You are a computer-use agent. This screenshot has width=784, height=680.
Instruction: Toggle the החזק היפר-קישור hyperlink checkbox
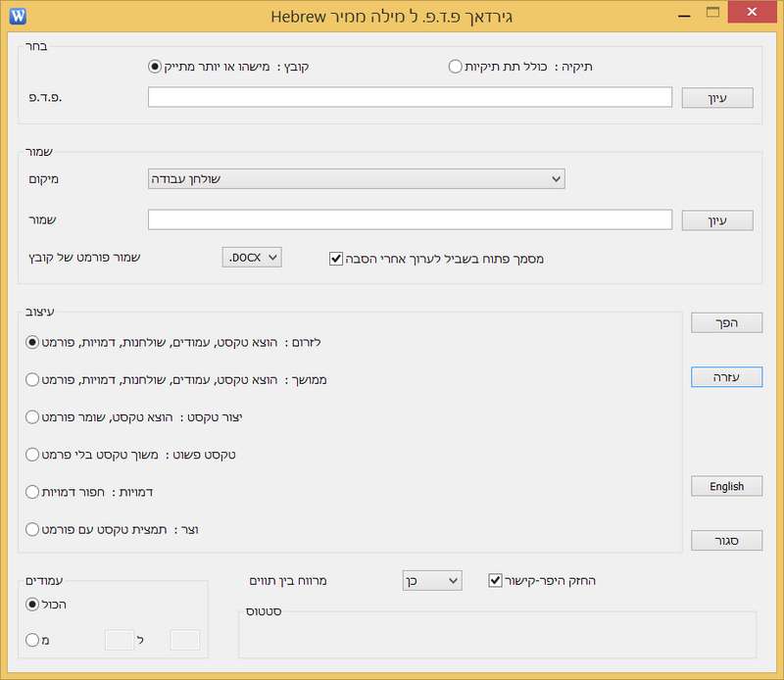tap(495, 580)
